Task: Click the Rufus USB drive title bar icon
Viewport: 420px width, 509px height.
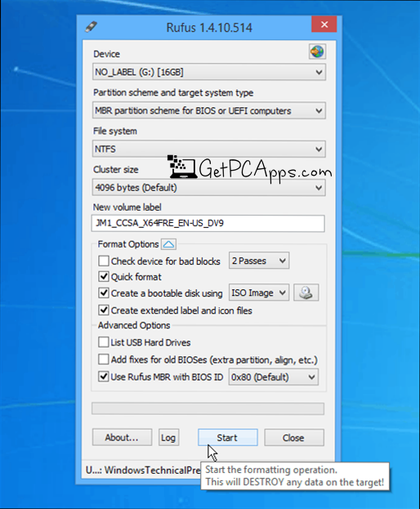Action: coord(92,26)
